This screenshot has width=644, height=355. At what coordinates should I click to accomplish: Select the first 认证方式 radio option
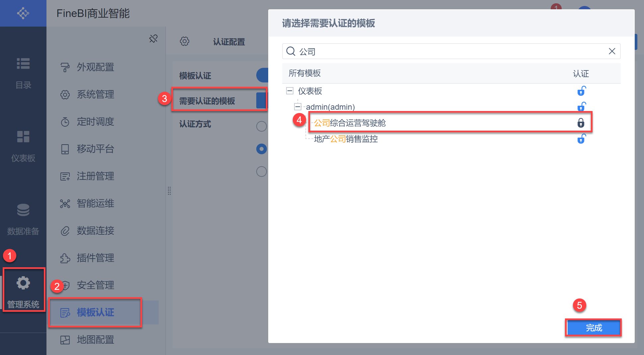262,126
